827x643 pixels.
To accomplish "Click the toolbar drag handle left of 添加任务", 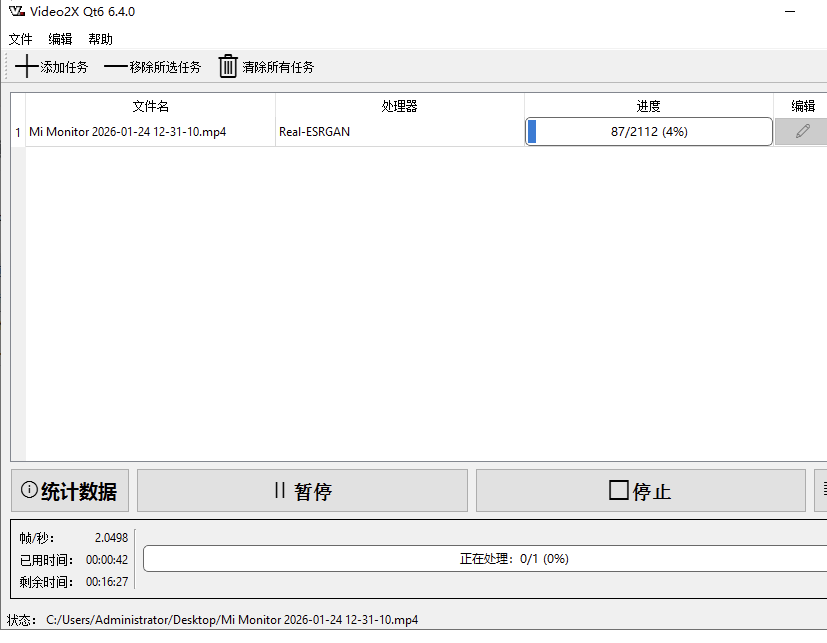I will 6,67.
